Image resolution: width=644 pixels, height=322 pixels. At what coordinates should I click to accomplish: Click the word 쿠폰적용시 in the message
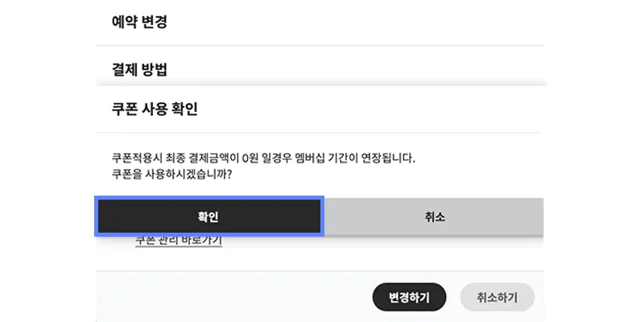tap(137, 157)
